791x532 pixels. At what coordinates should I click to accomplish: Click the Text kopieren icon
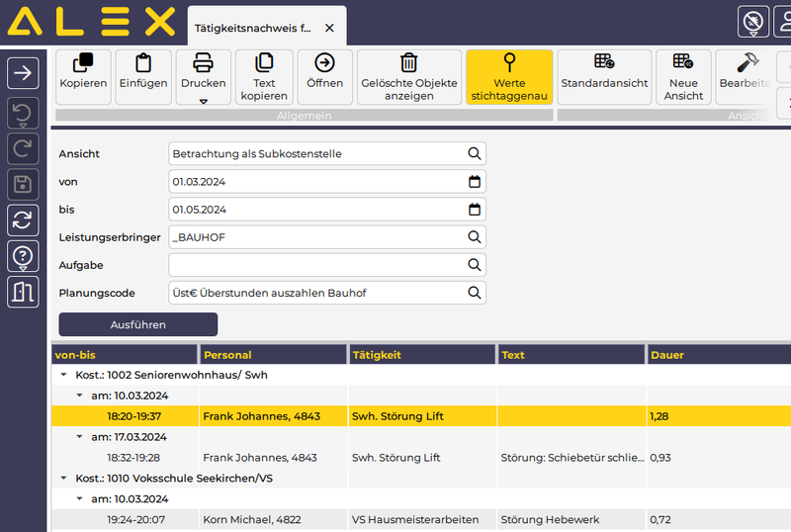point(264,76)
